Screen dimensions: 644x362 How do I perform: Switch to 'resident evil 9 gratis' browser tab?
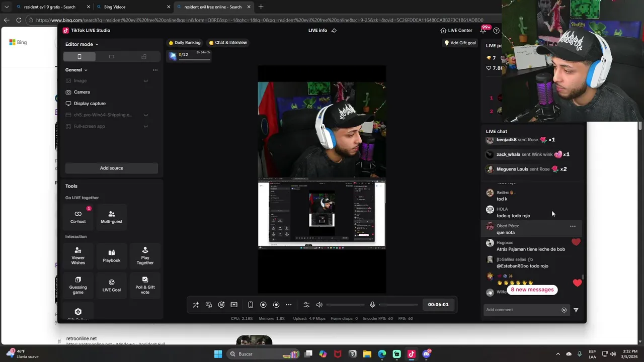(x=49, y=7)
